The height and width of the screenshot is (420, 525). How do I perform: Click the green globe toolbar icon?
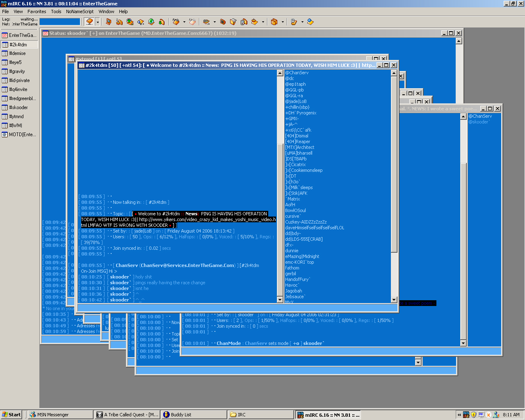(151, 22)
